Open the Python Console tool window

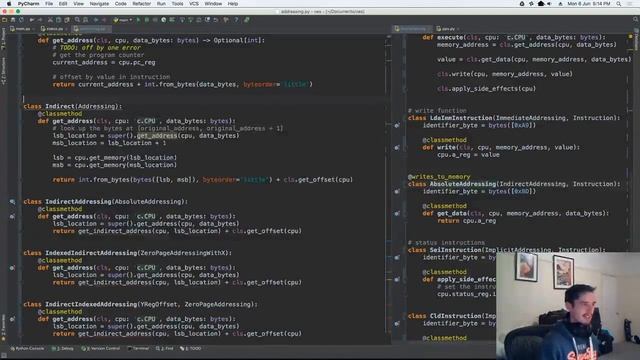[27, 349]
